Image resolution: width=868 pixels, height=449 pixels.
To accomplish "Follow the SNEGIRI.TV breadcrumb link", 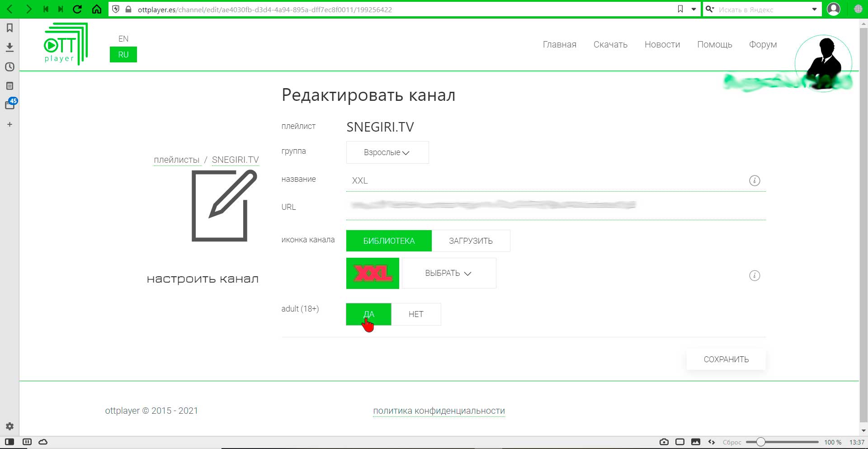I will click(x=235, y=160).
